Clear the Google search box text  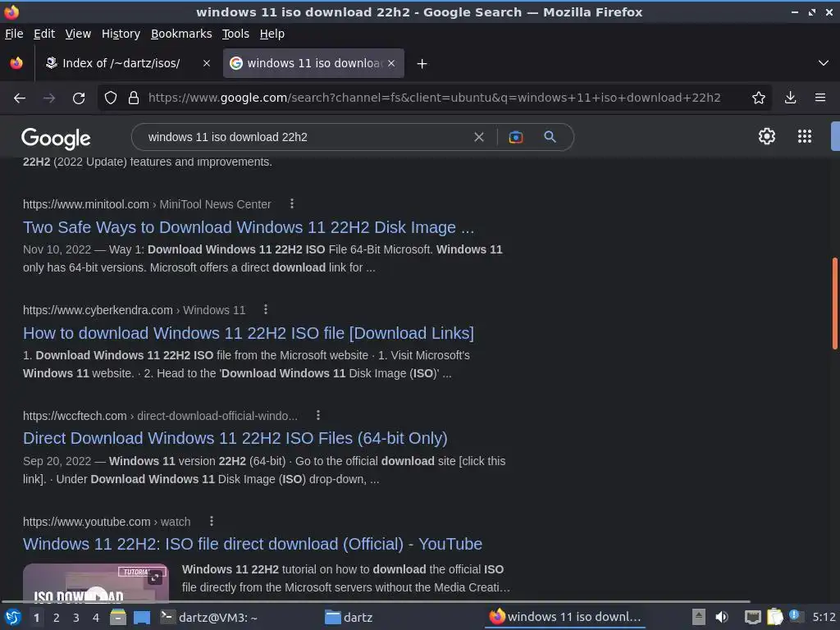479,137
